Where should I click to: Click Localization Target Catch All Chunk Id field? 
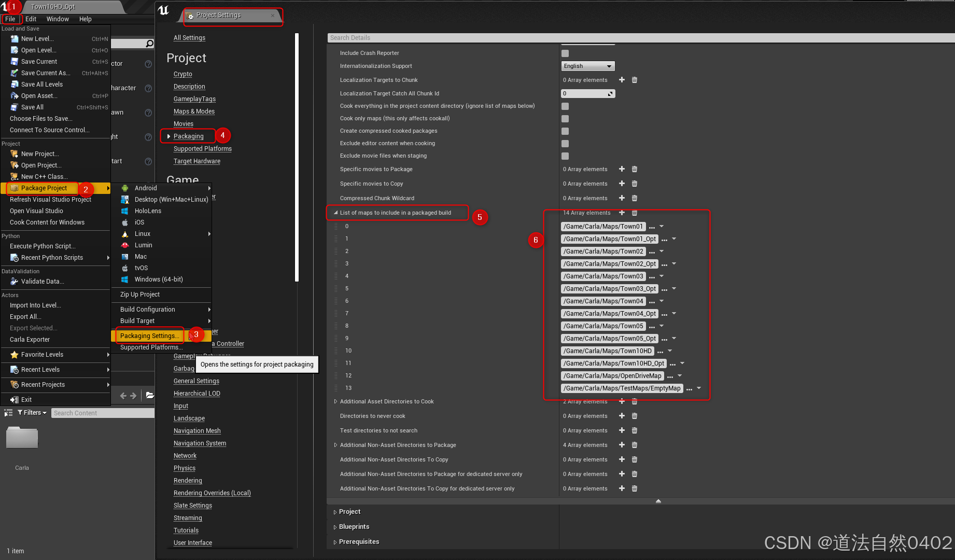click(x=588, y=94)
